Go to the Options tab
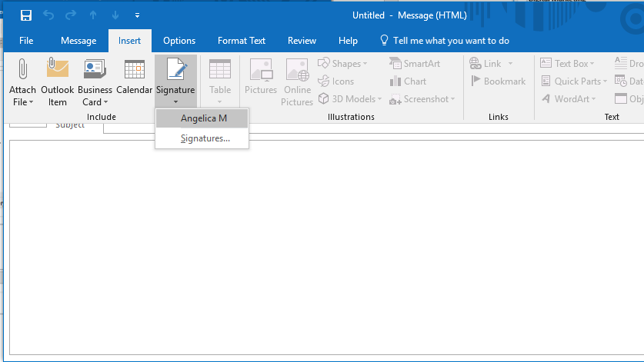The image size is (644, 362). pos(179,41)
